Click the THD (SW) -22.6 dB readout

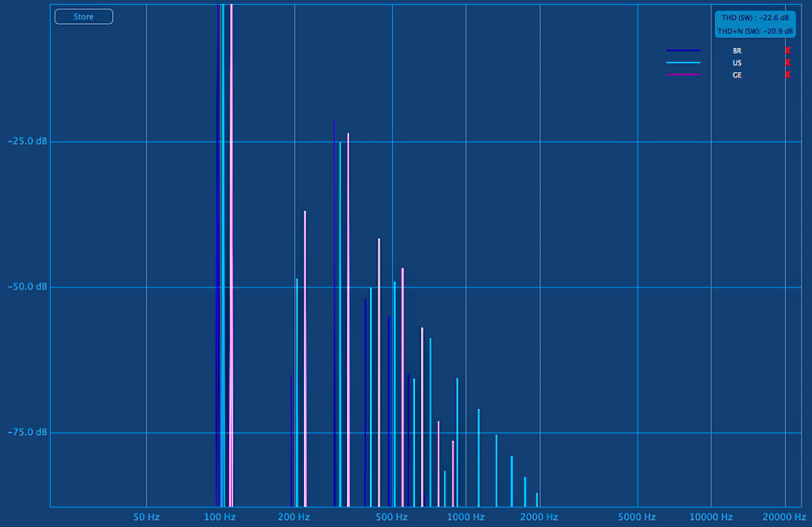pyautogui.click(x=755, y=17)
